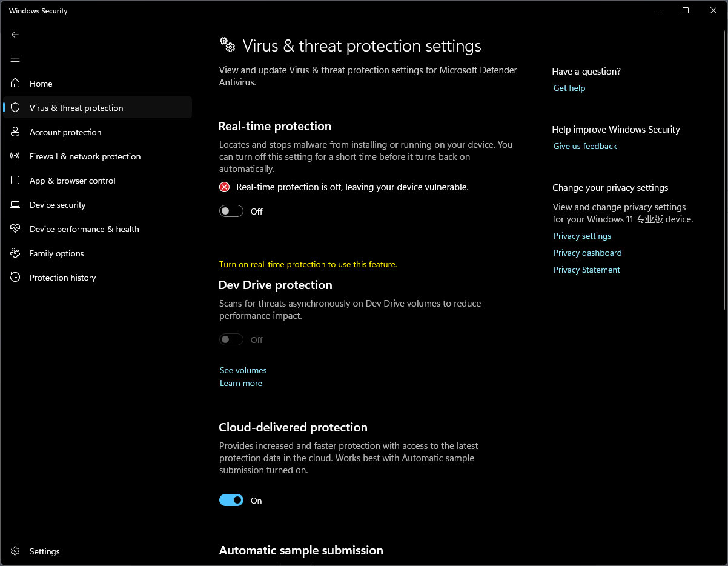Open the Get help link
The height and width of the screenshot is (566, 728).
(569, 88)
